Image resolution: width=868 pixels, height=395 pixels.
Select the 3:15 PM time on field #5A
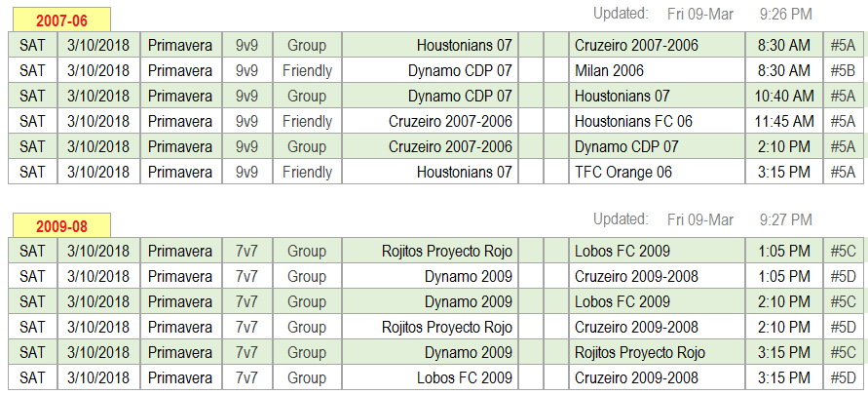pos(784,172)
